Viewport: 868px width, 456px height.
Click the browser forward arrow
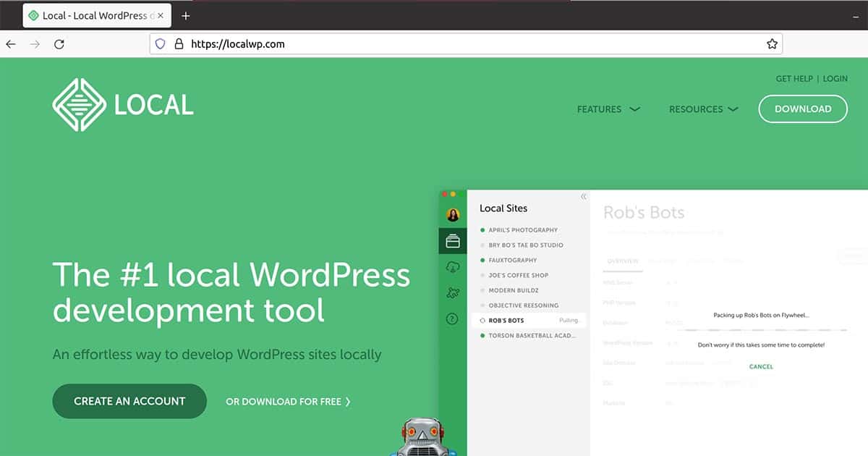coord(35,44)
